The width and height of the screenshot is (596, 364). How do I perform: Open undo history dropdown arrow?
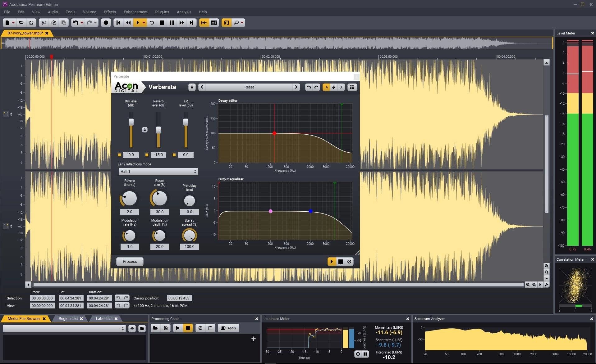82,23
